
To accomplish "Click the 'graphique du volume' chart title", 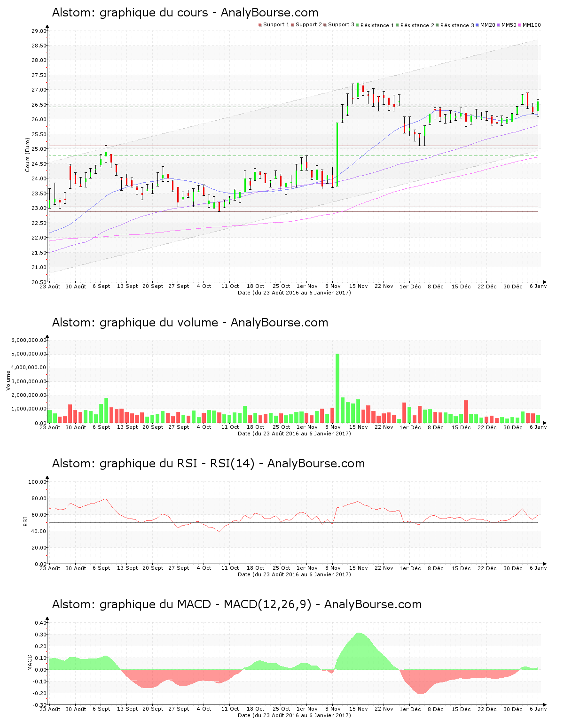I will pyautogui.click(x=159, y=323).
